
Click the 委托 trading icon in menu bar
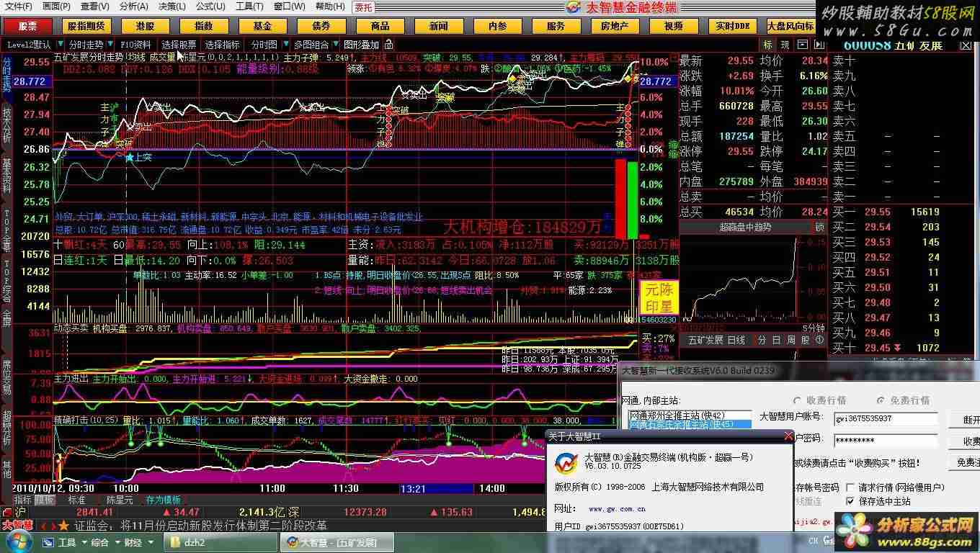click(363, 6)
